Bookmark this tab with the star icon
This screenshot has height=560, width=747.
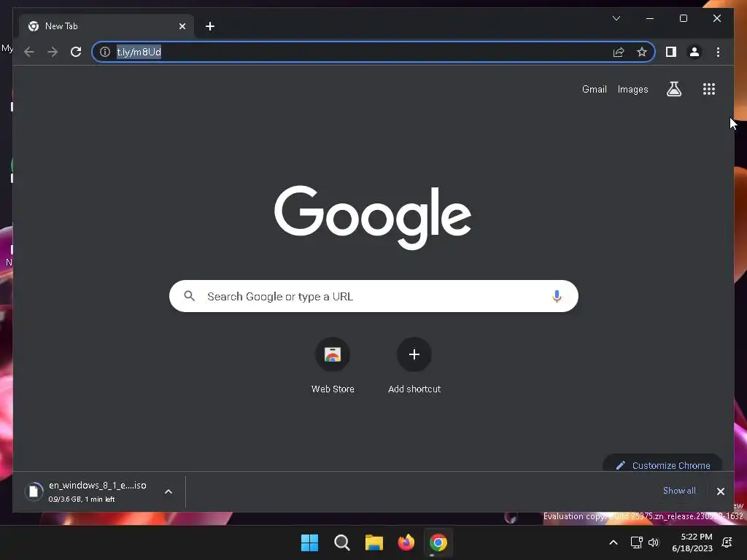642,52
